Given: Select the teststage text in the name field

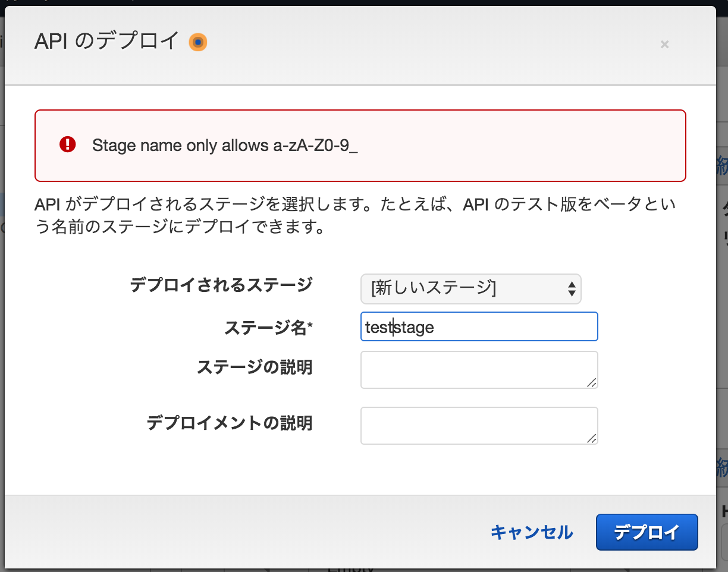Looking at the screenshot, I should [x=400, y=326].
